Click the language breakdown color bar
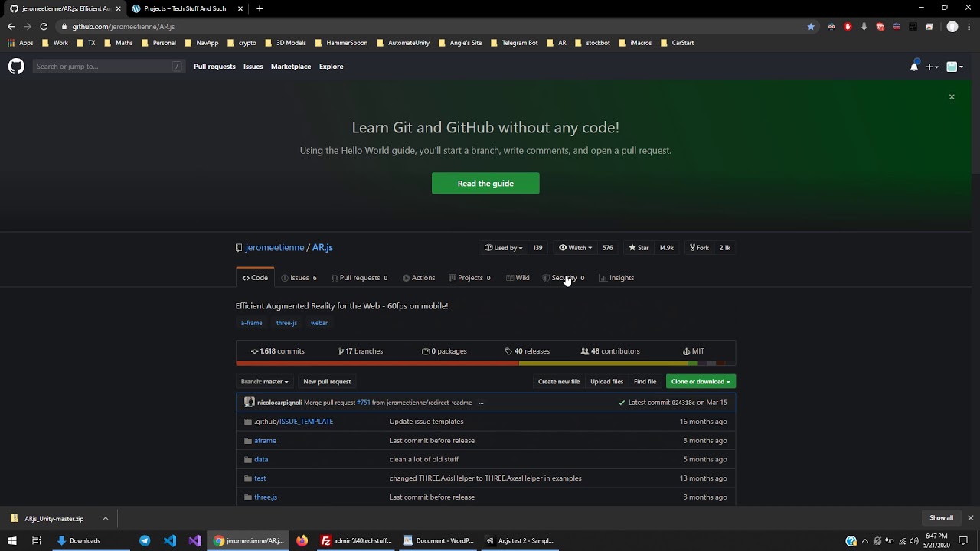This screenshot has height=551, width=980. pyautogui.click(x=485, y=364)
